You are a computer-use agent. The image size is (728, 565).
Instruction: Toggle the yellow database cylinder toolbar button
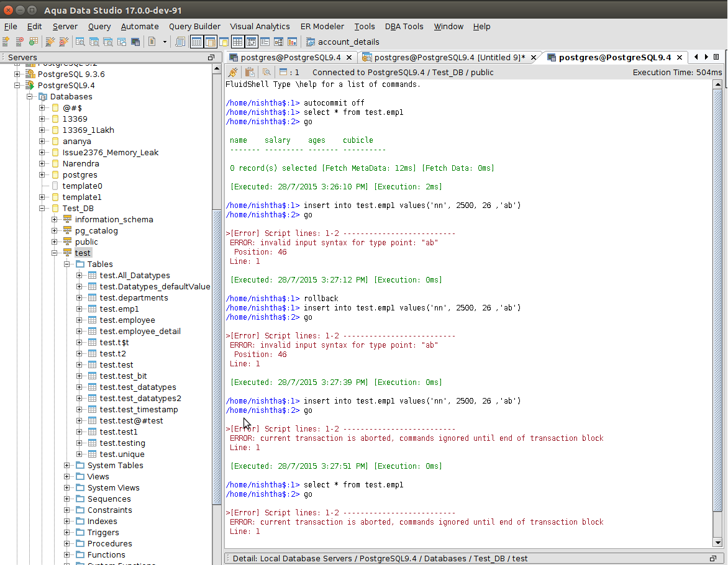222,42
